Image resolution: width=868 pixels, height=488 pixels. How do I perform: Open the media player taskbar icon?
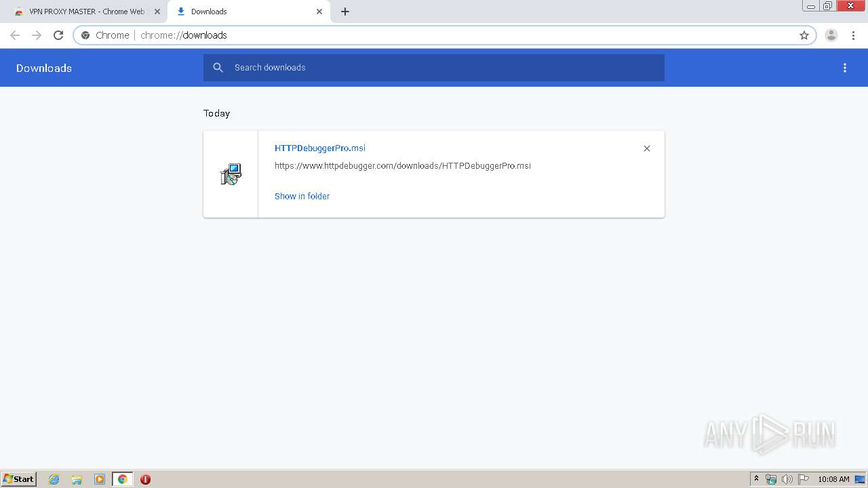[x=100, y=479]
